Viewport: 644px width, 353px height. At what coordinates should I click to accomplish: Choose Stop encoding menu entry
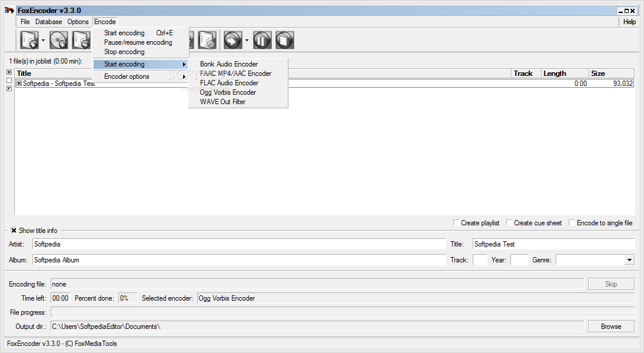[141, 52]
